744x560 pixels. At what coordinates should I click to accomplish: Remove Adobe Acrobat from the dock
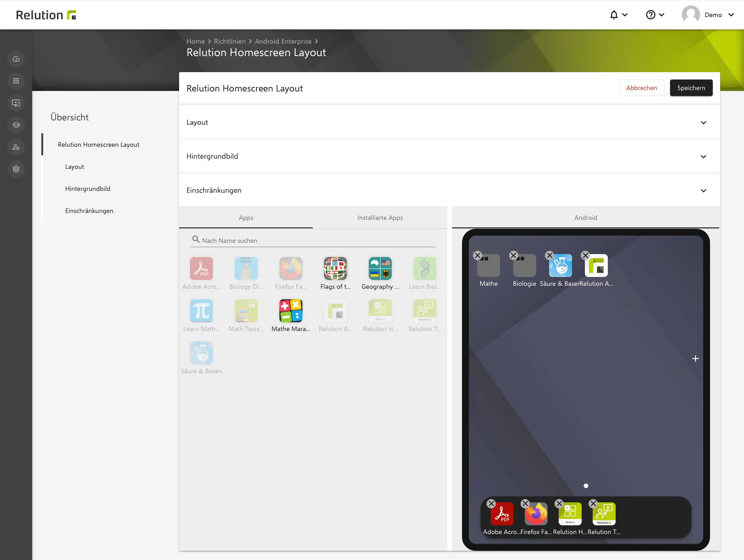tap(491, 504)
